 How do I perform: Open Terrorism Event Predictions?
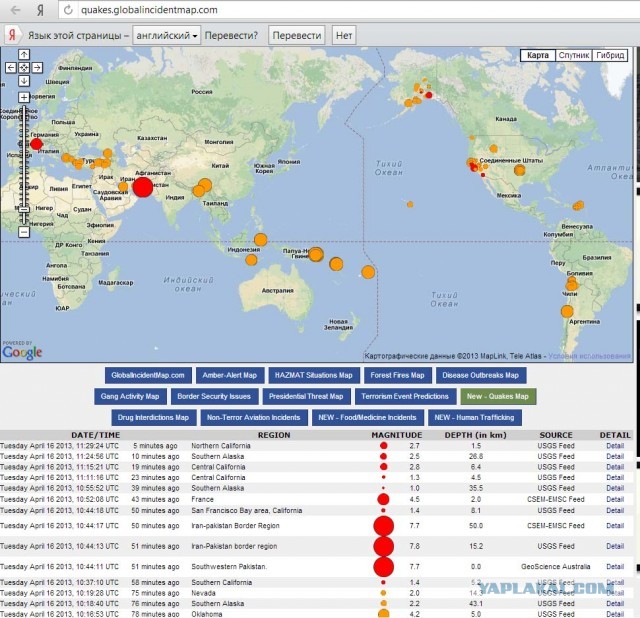pos(405,396)
